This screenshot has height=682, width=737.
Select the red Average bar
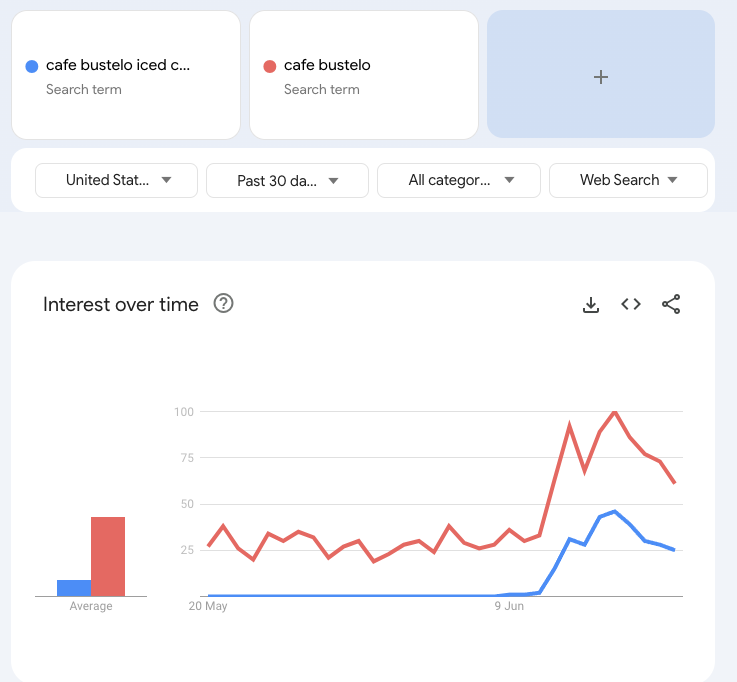point(108,556)
